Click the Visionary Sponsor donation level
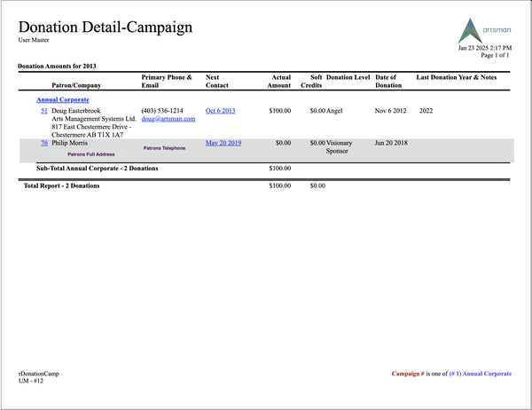The width and height of the screenshot is (532, 410). click(x=339, y=147)
